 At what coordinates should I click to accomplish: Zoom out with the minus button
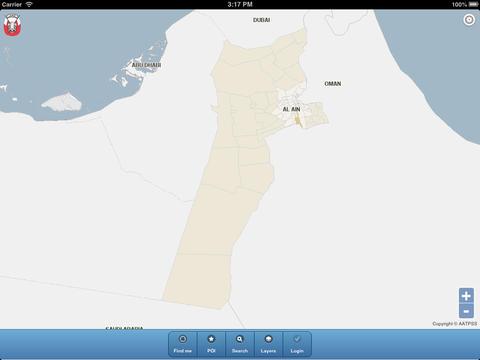pyautogui.click(x=466, y=311)
